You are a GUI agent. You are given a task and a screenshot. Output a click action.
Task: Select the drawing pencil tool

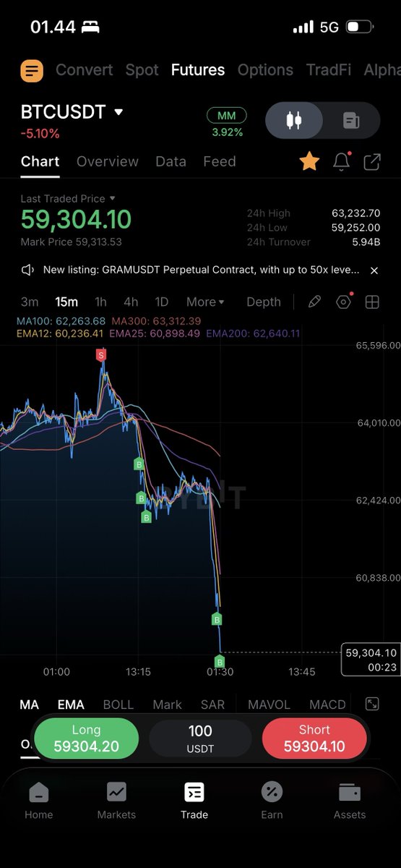[x=314, y=302]
